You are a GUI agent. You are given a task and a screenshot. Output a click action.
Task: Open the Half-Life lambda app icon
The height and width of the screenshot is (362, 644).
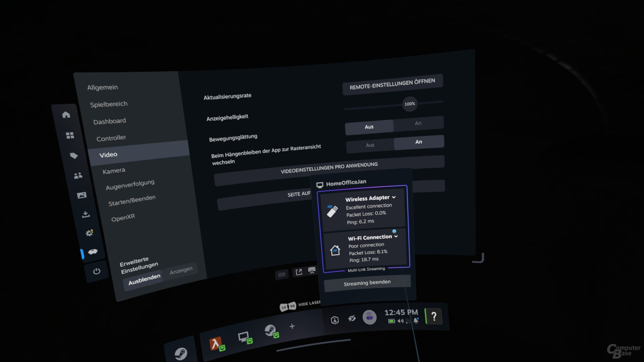(x=216, y=344)
